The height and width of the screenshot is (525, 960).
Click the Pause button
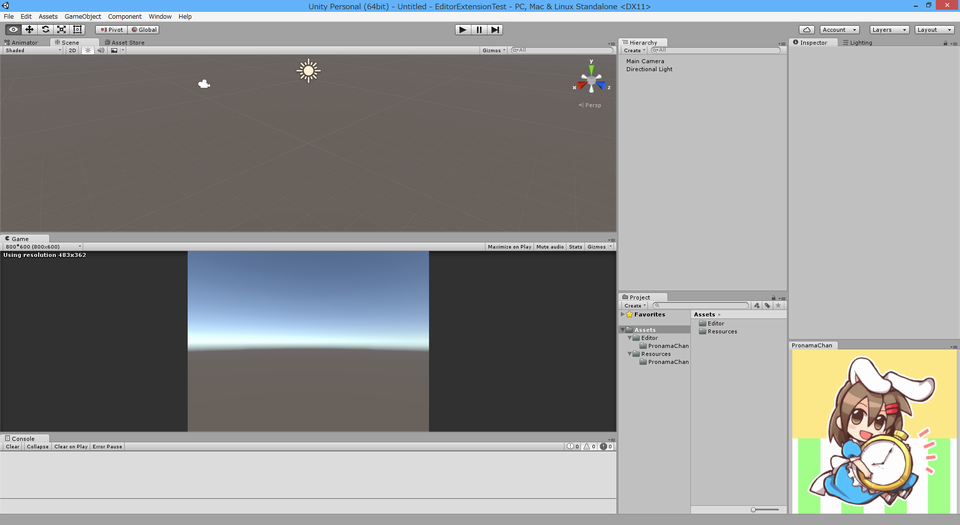coord(479,29)
